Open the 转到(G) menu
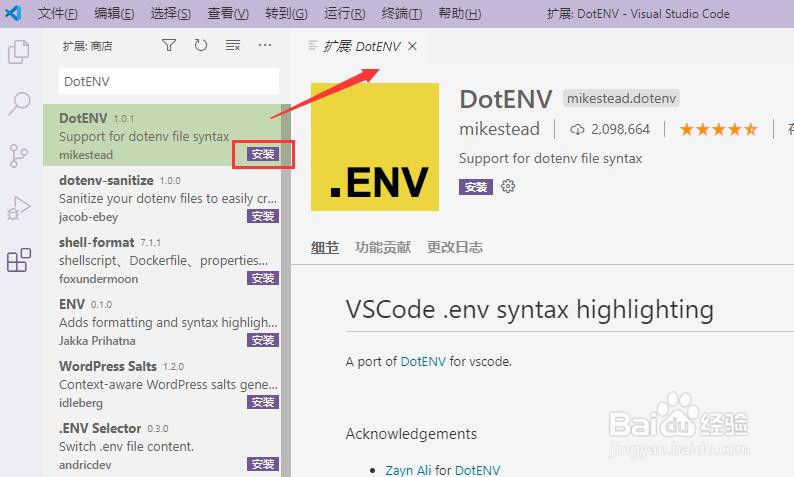 pos(286,13)
